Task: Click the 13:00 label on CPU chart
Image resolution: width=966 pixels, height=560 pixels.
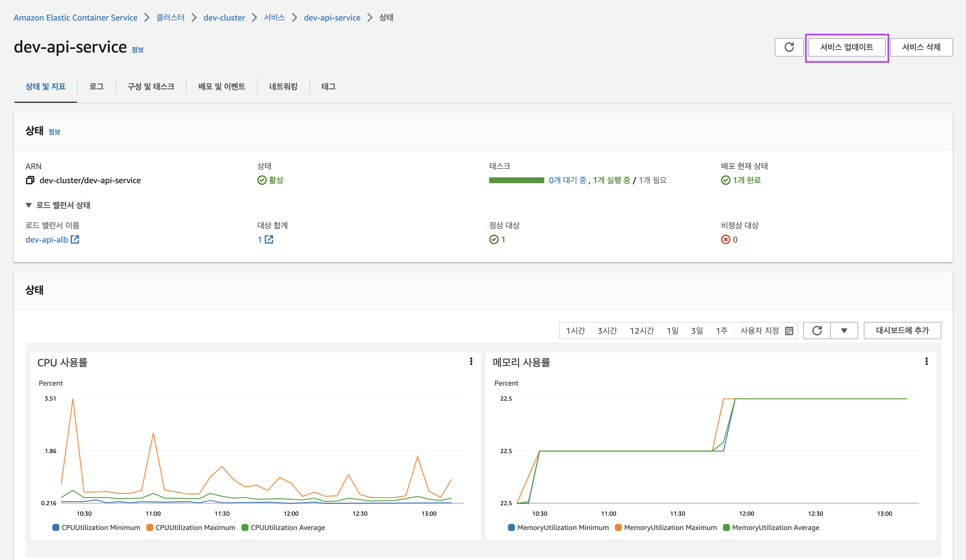Action: click(429, 514)
